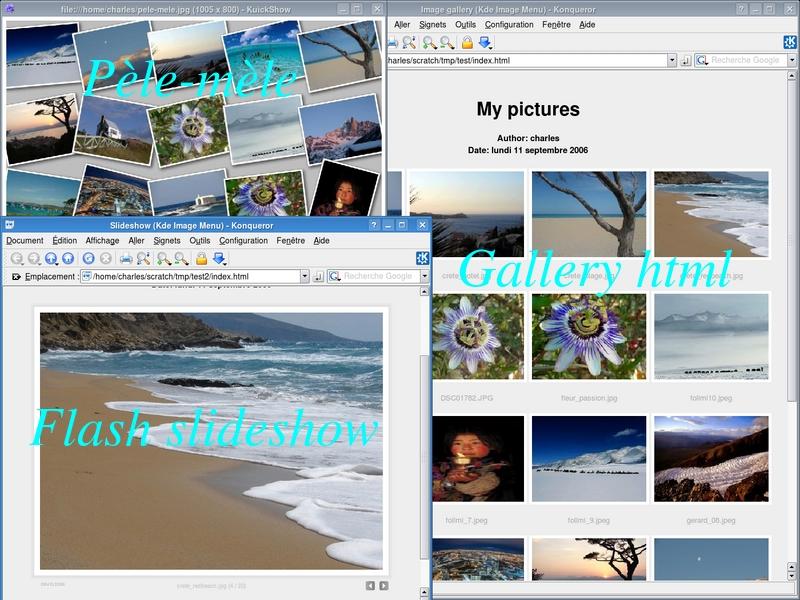
Task: Click help question mark in Slideshow title bar
Action: coord(374,225)
